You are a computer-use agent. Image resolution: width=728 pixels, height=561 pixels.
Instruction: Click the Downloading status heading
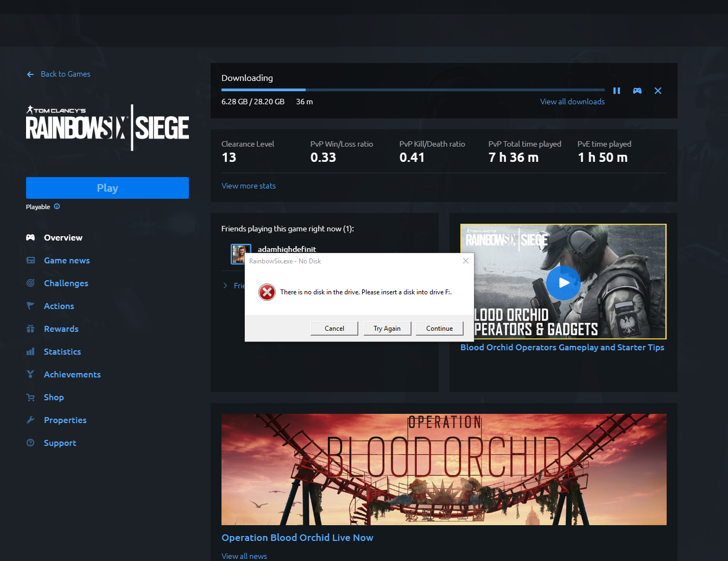[x=247, y=78]
